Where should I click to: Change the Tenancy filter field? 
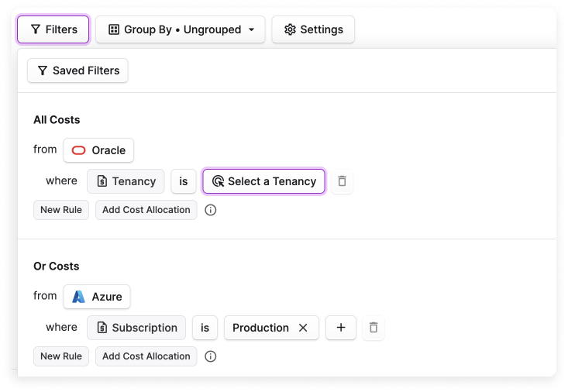[126, 181]
